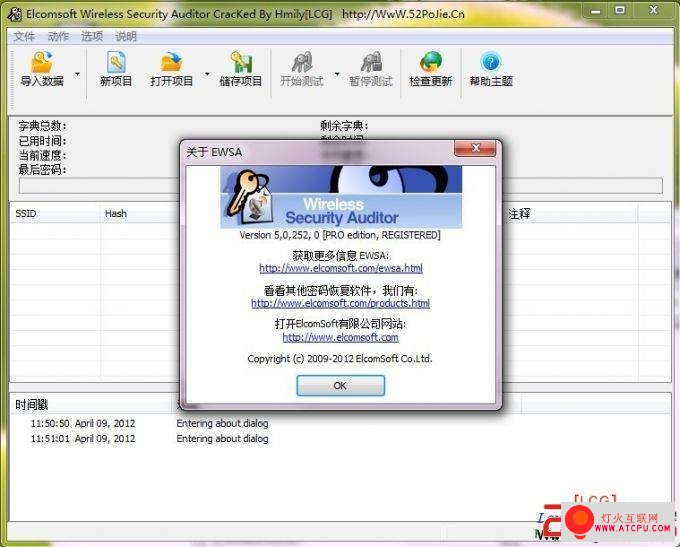Click the 字典总数 label
680x547 pixels.
coord(42,126)
